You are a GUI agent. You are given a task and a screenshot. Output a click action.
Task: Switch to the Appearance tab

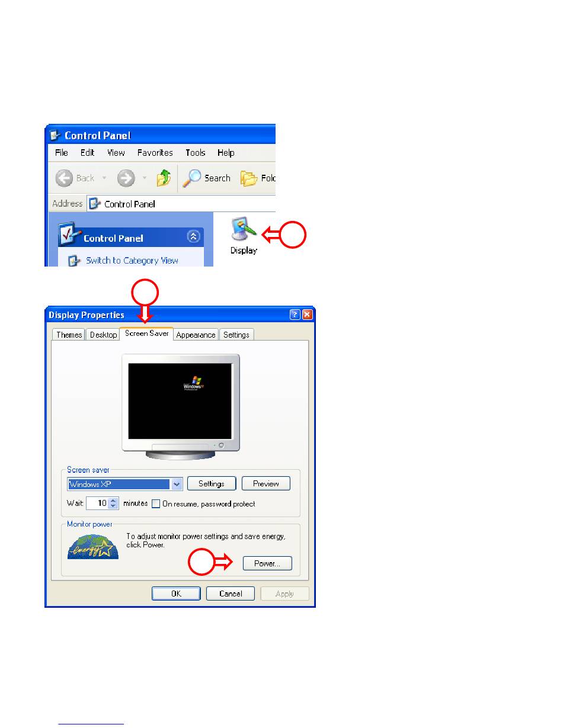[x=196, y=335]
